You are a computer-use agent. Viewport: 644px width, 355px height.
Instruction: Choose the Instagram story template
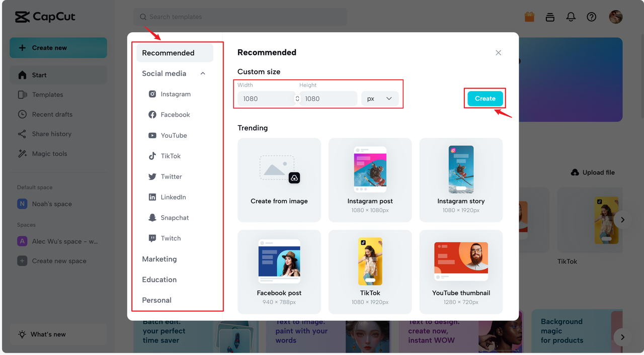tap(461, 180)
